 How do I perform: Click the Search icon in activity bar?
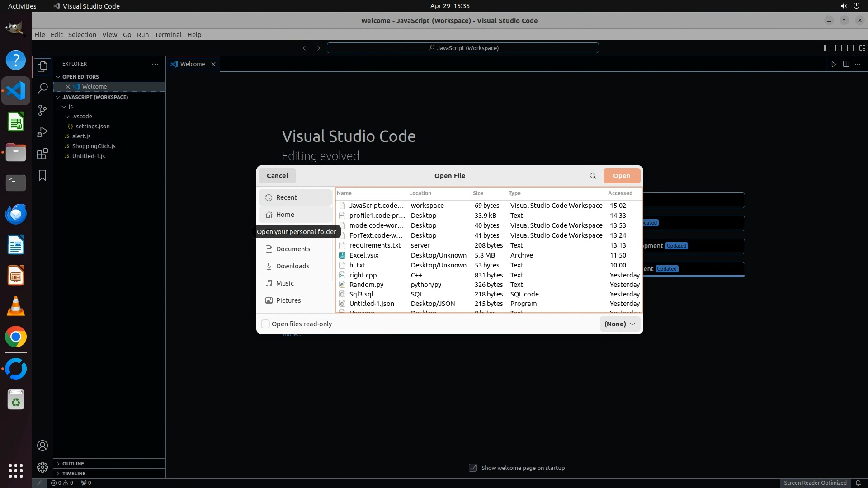click(42, 89)
